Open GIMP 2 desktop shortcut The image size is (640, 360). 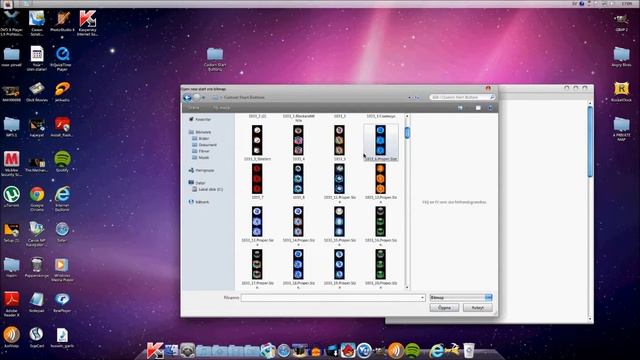coord(621,22)
